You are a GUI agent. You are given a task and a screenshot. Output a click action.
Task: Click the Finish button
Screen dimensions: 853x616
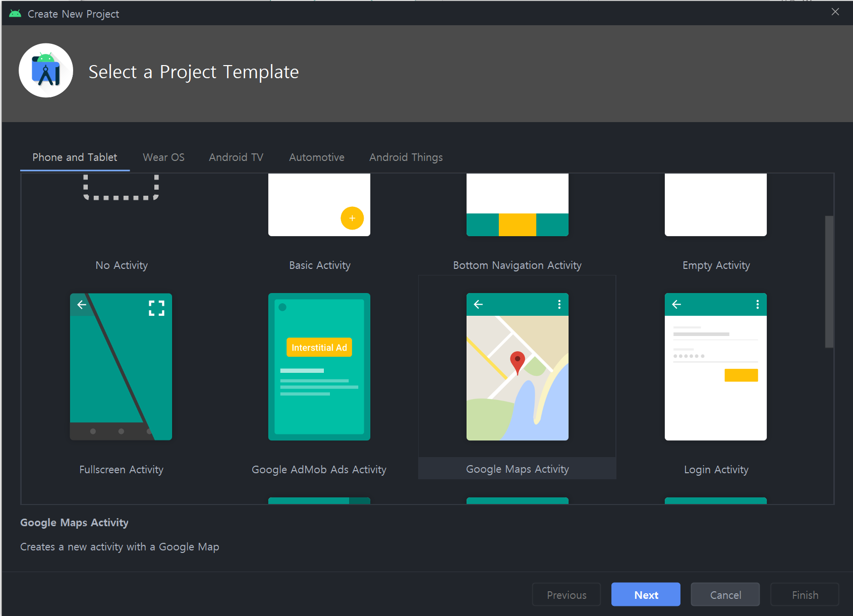tap(805, 595)
